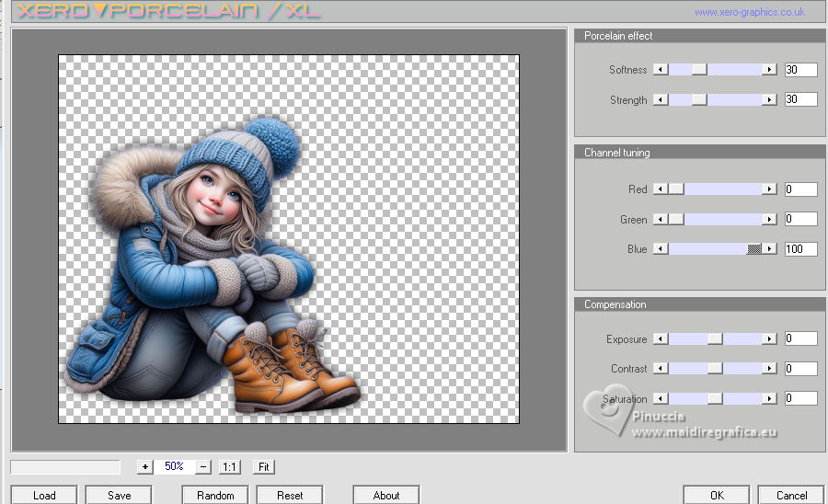Click the Softness slider left arrow
The image size is (828, 504).
pos(661,70)
